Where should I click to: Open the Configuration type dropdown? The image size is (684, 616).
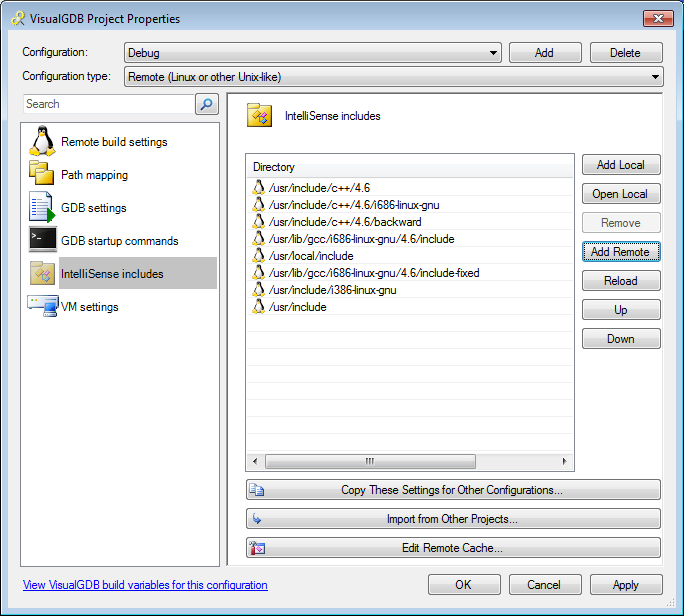point(393,77)
